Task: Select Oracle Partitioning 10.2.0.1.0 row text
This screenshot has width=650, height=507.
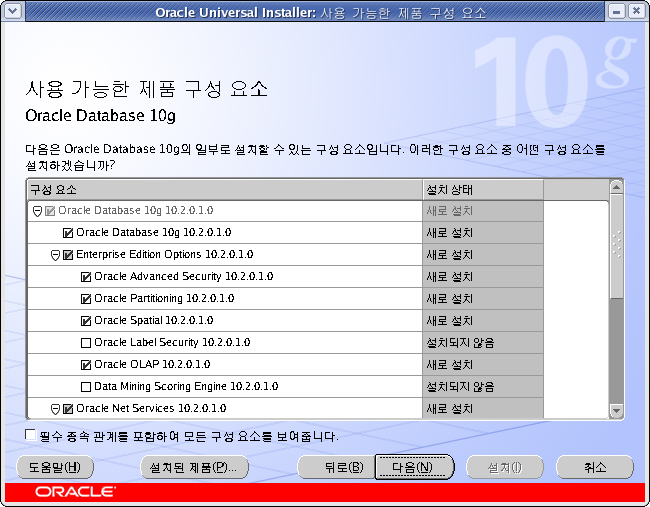Action: 164,298
